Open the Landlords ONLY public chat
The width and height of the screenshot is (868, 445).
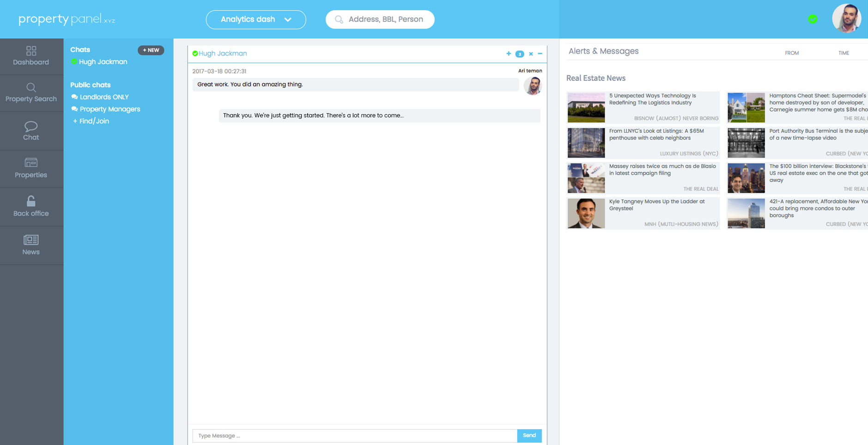[x=104, y=97]
